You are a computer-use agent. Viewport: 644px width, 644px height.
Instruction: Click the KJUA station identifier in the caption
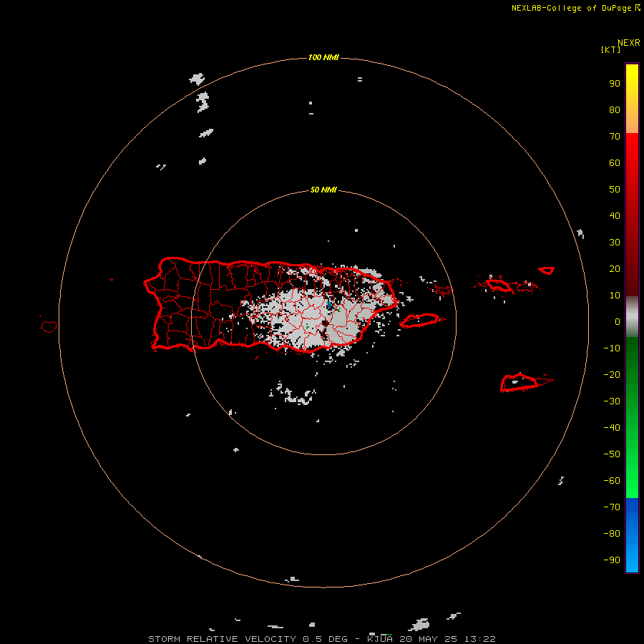pyautogui.click(x=380, y=639)
